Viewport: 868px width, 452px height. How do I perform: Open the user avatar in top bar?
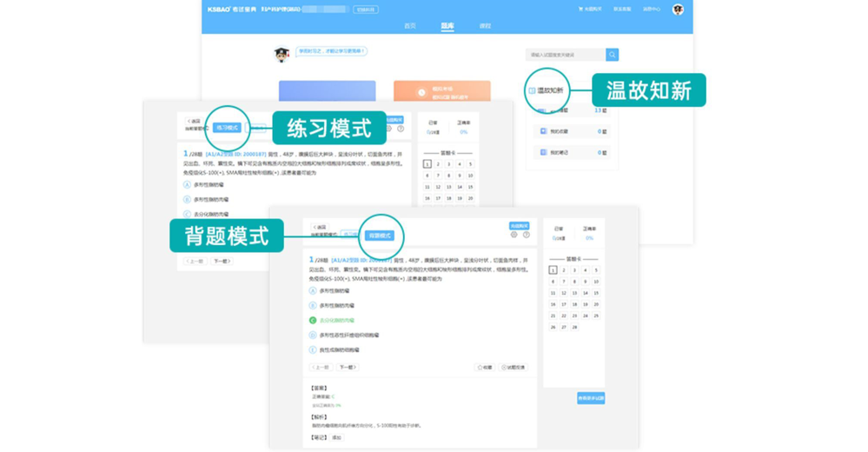tap(678, 10)
